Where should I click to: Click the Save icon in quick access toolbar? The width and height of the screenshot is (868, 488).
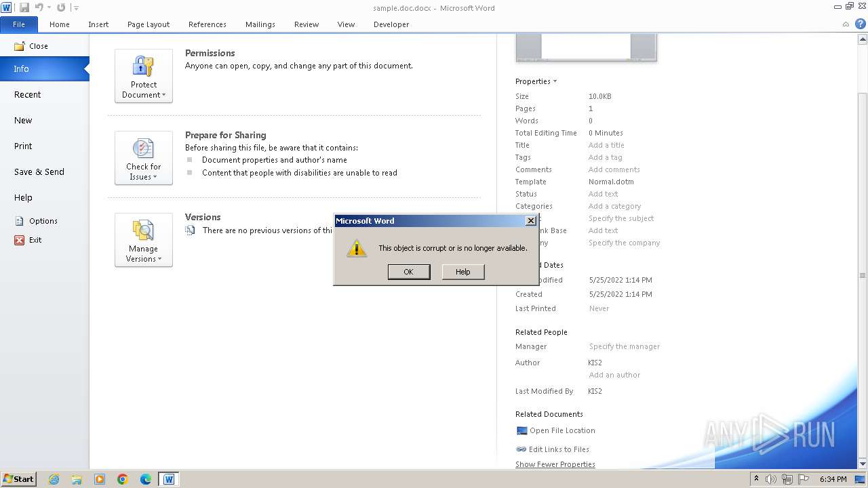pyautogui.click(x=24, y=7)
